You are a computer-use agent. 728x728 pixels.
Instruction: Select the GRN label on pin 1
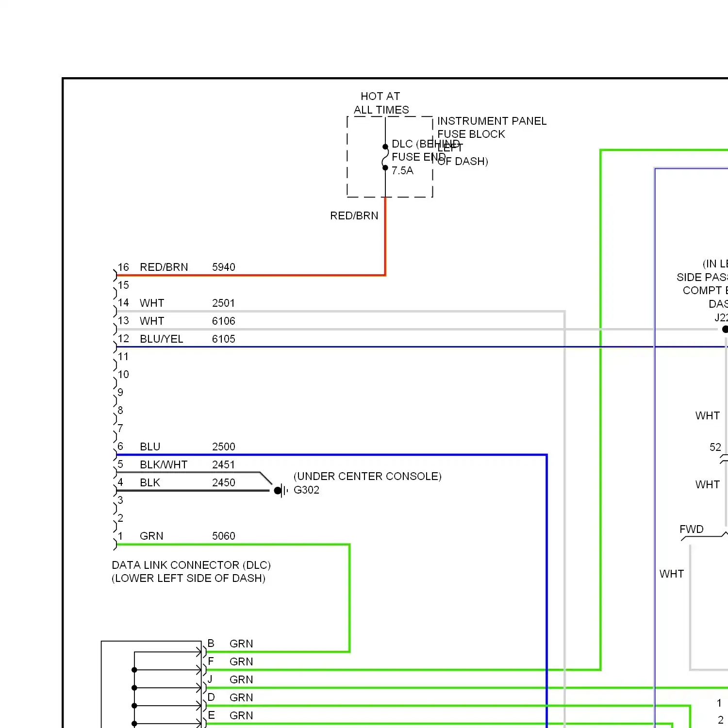click(x=151, y=536)
